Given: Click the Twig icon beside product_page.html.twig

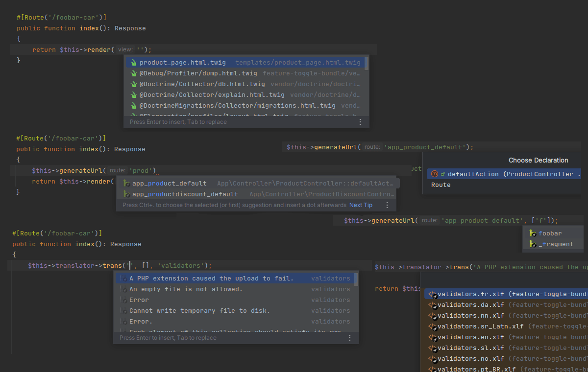Looking at the screenshot, I should [133, 63].
